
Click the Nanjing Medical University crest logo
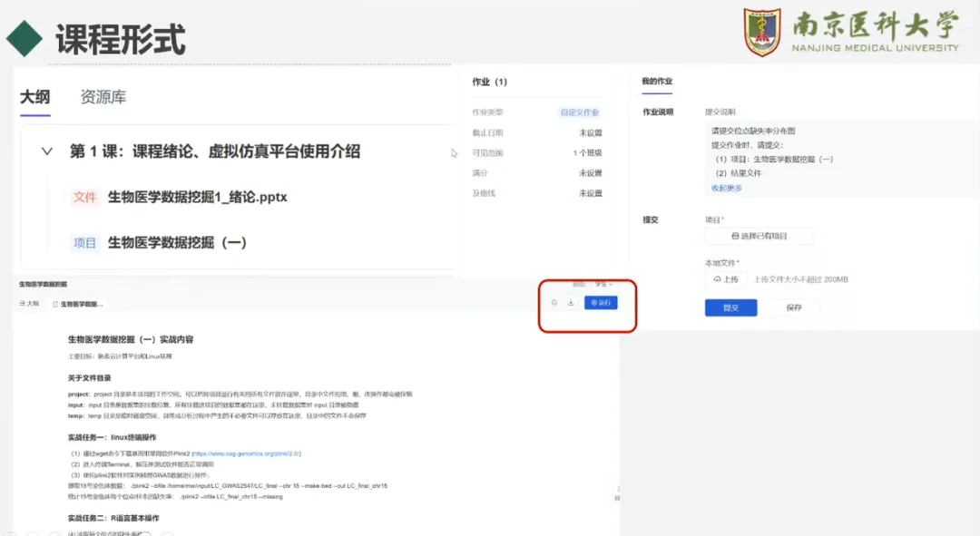tap(762, 32)
